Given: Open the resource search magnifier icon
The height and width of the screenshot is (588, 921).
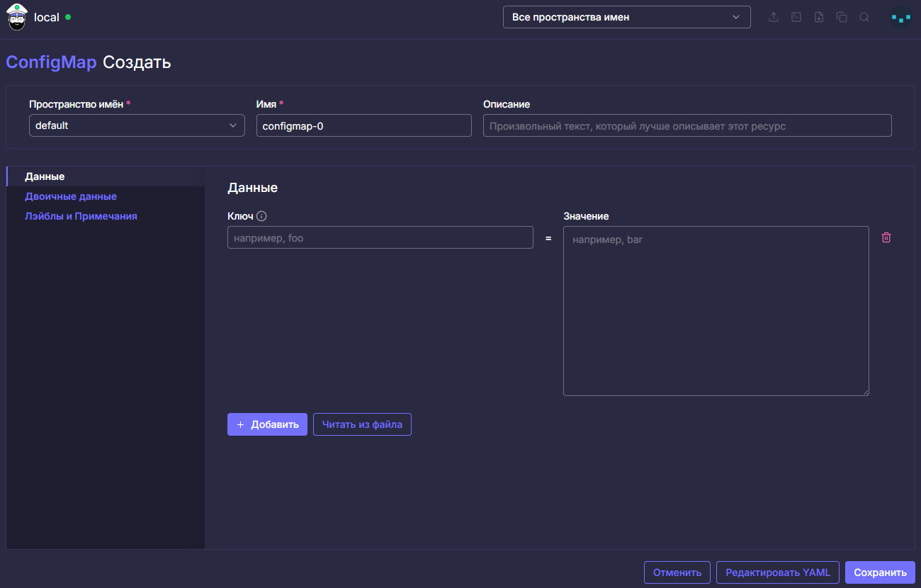Looking at the screenshot, I should point(864,17).
